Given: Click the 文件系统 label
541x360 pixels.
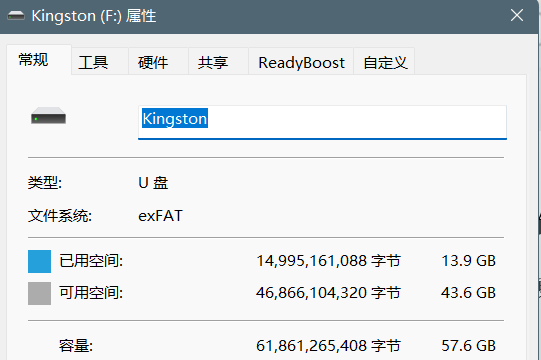Looking at the screenshot, I should point(60,216).
